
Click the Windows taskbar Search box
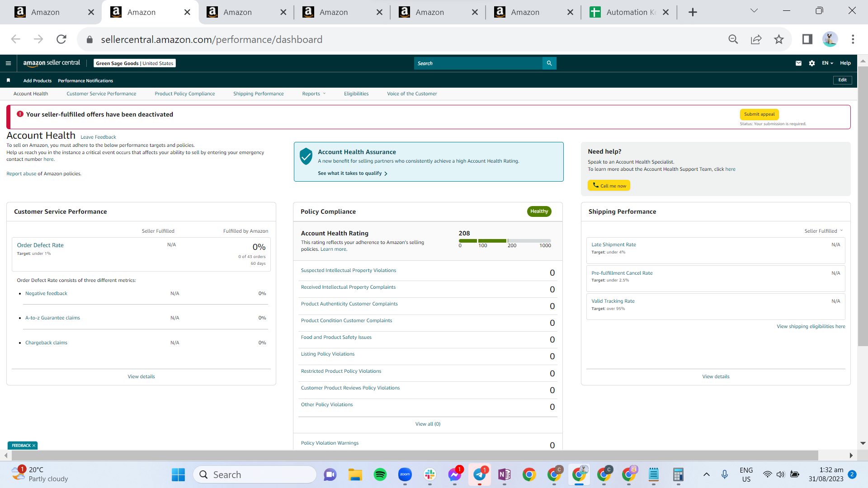pos(255,474)
